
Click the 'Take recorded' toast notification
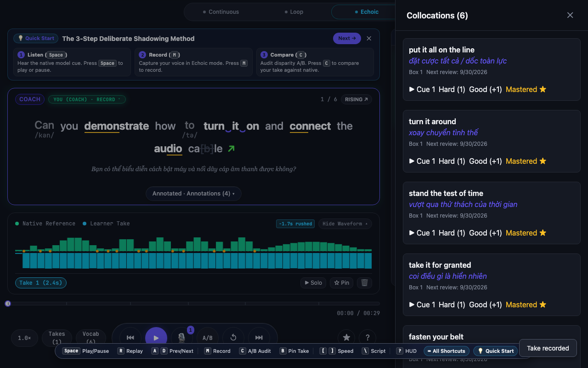(x=548, y=348)
